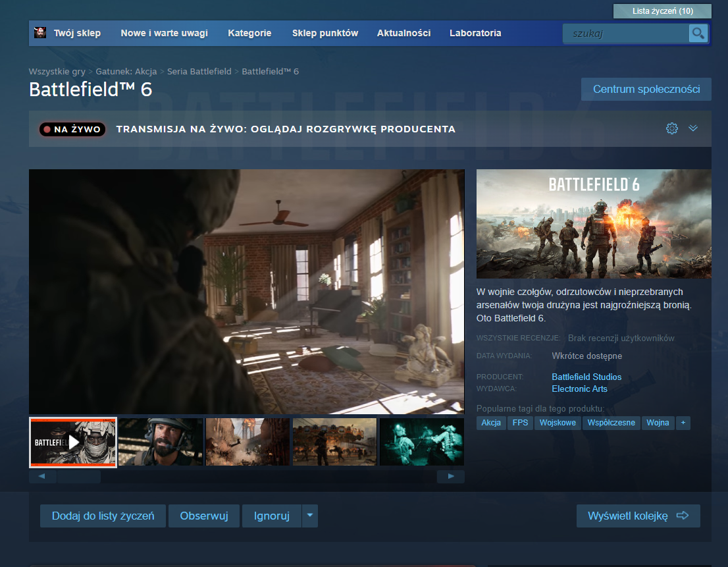Open Kategorie menu
The height and width of the screenshot is (567, 728).
tap(249, 33)
